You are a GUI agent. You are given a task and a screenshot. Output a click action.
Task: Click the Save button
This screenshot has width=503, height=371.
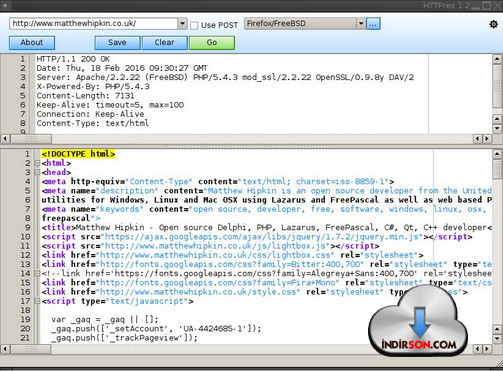click(117, 43)
